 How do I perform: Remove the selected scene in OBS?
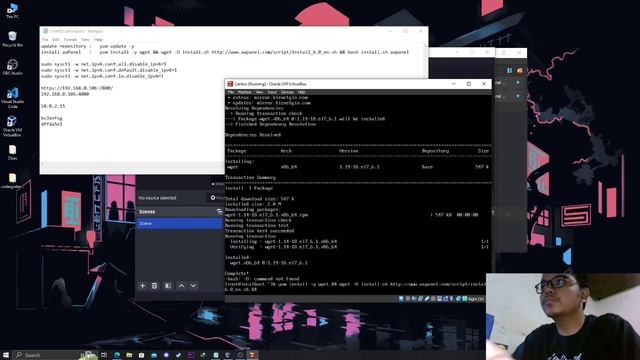coord(154,286)
